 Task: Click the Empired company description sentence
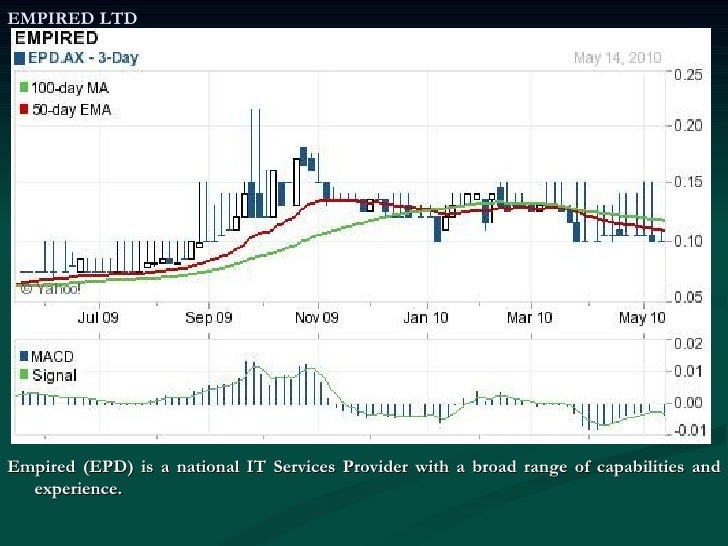pos(364,477)
